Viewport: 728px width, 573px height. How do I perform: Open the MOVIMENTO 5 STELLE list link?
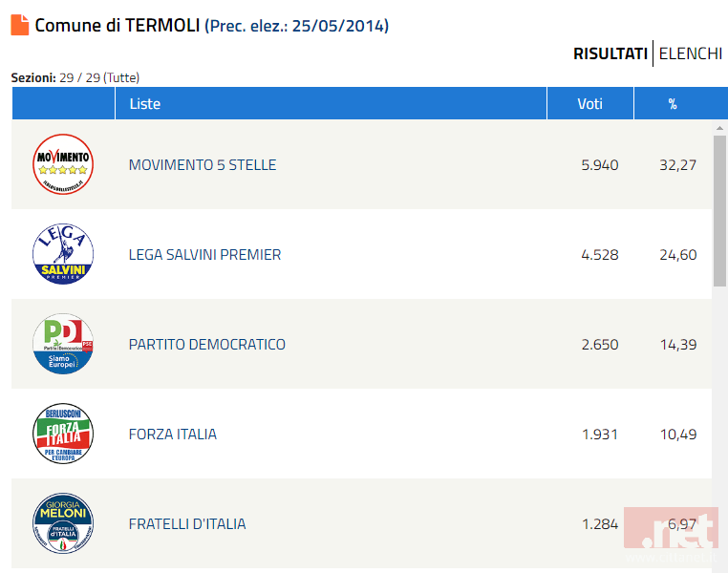pos(203,164)
